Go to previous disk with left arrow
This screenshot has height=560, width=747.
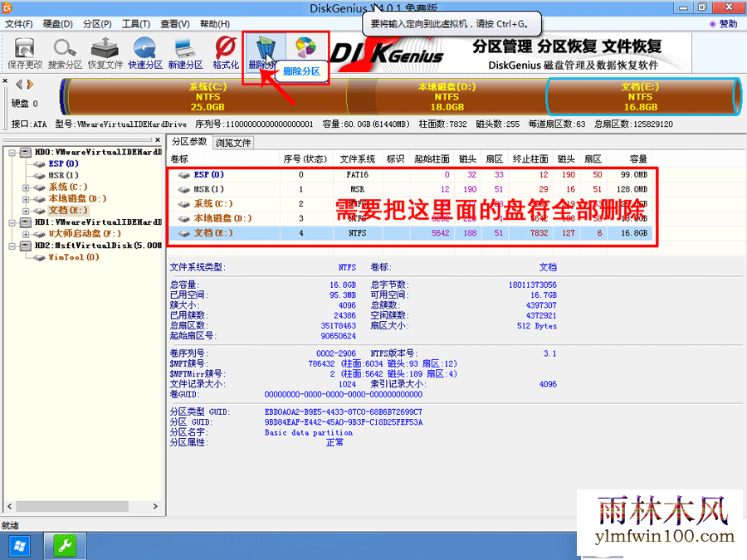[19, 85]
